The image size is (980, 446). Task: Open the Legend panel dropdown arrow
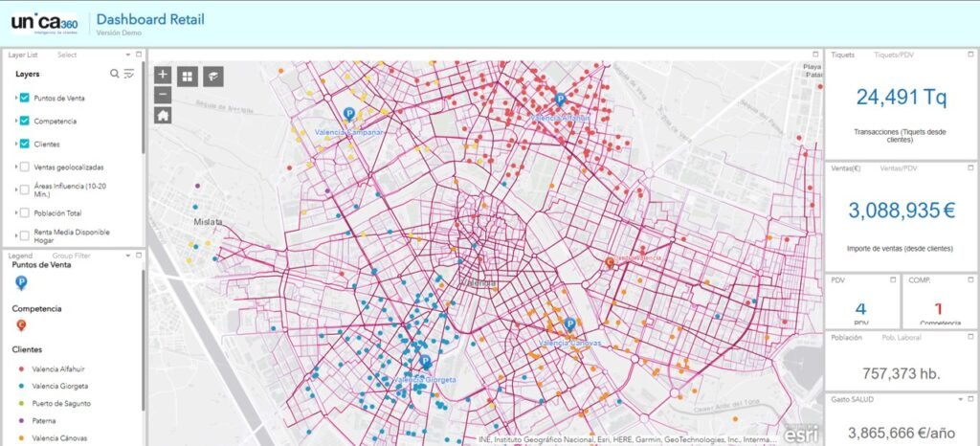coord(128,256)
